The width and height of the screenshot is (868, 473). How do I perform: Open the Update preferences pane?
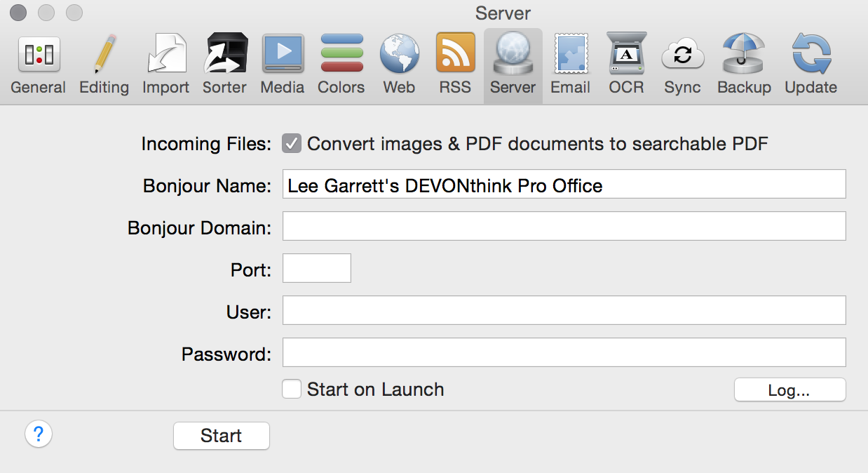coord(811,65)
